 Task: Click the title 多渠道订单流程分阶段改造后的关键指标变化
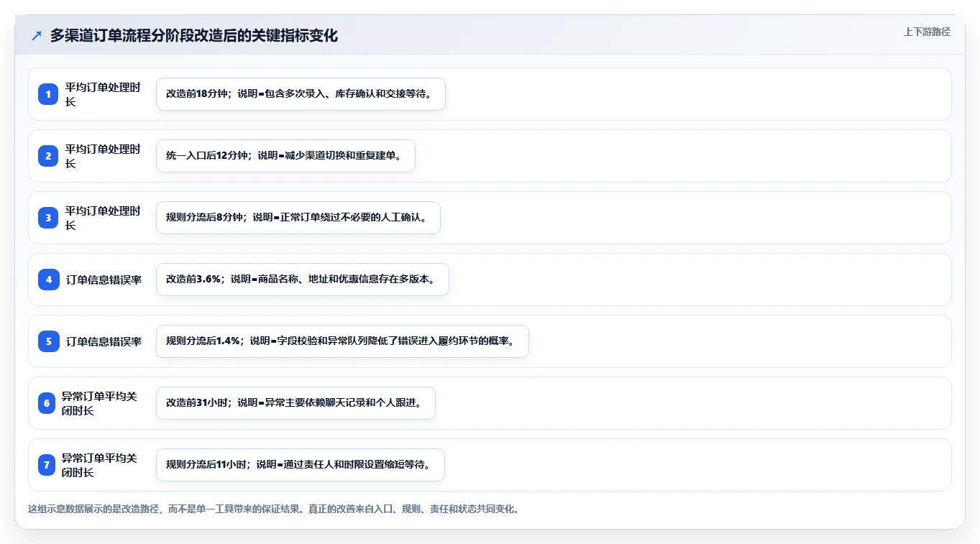point(193,35)
